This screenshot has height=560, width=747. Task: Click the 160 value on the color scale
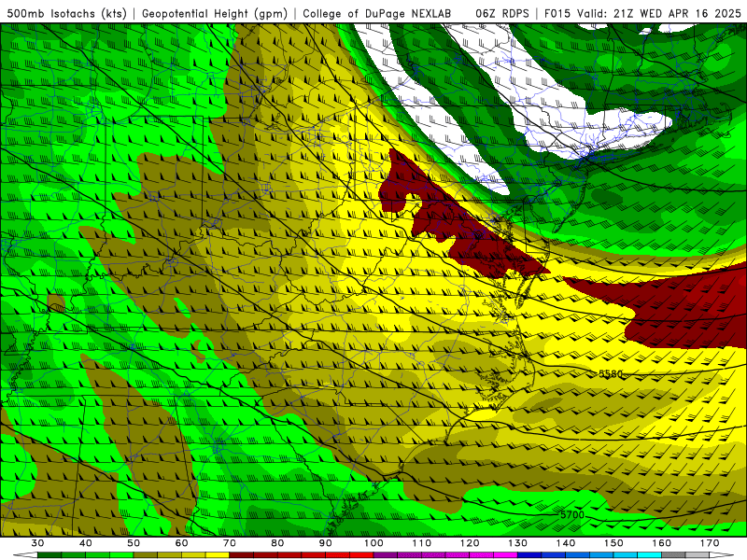pos(662,543)
